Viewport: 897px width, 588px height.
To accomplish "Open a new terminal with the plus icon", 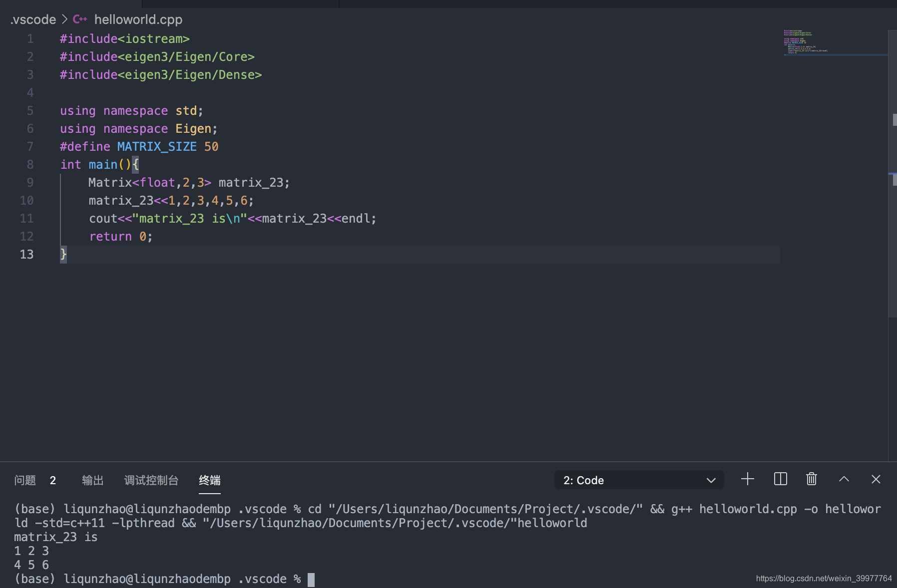I will 747,480.
